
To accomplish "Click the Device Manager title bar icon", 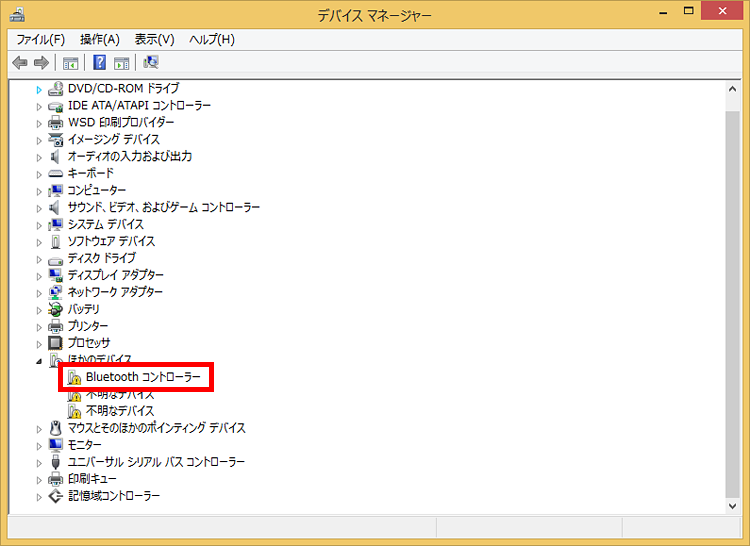I will [x=17, y=15].
